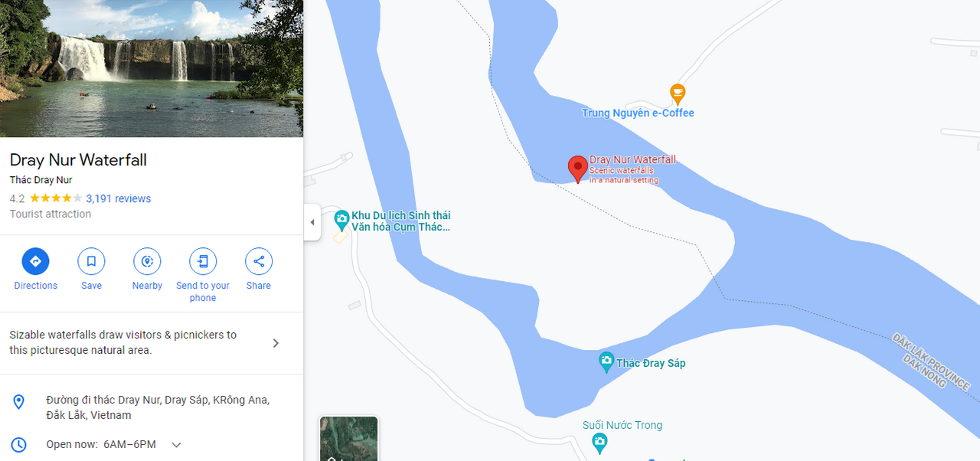Expand the waterfall description chevron

coord(276,343)
